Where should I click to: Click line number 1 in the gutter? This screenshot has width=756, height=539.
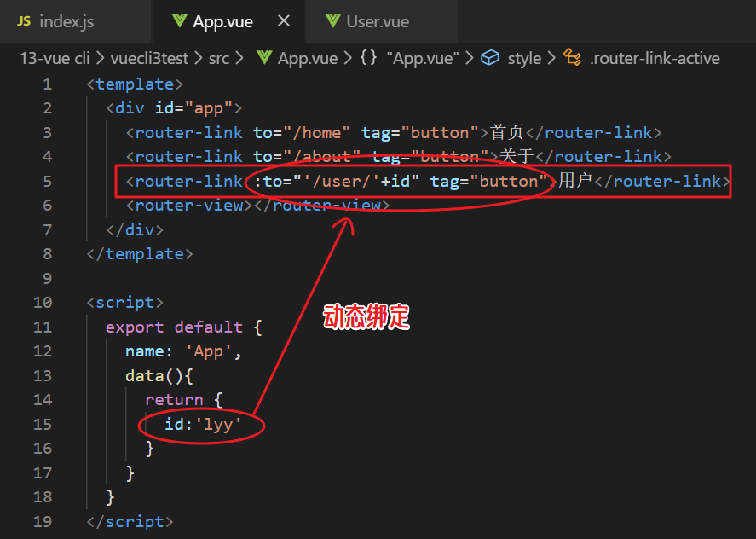47,84
